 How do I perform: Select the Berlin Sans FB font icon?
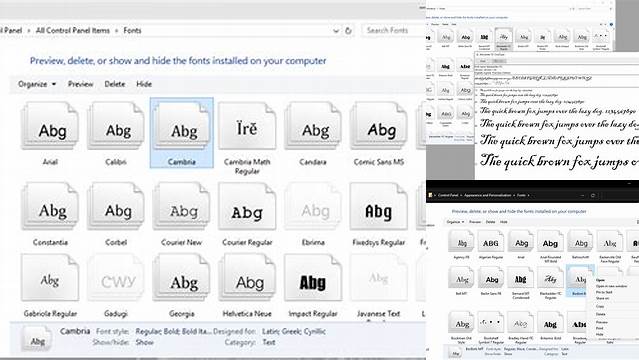tap(491, 278)
